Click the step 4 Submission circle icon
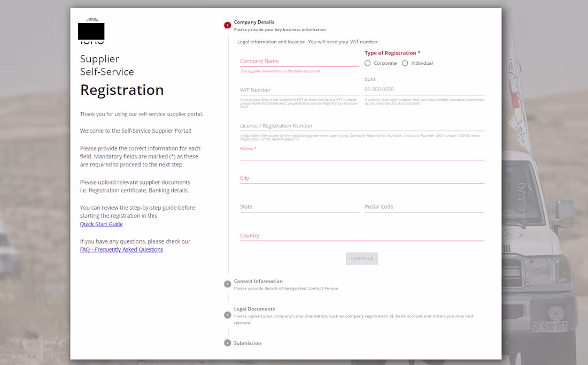This screenshot has width=588, height=365. (227, 343)
